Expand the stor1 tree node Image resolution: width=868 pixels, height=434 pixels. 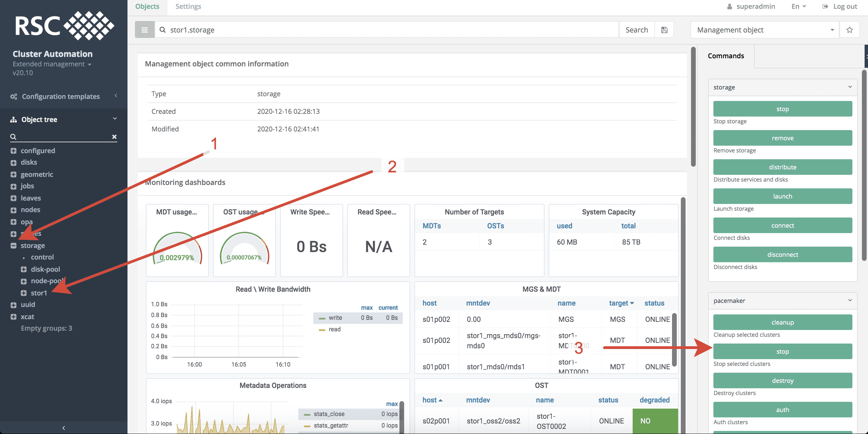pyautogui.click(x=24, y=293)
